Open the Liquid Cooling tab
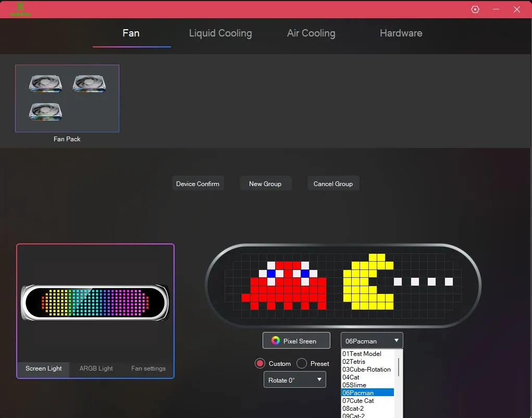 point(220,33)
